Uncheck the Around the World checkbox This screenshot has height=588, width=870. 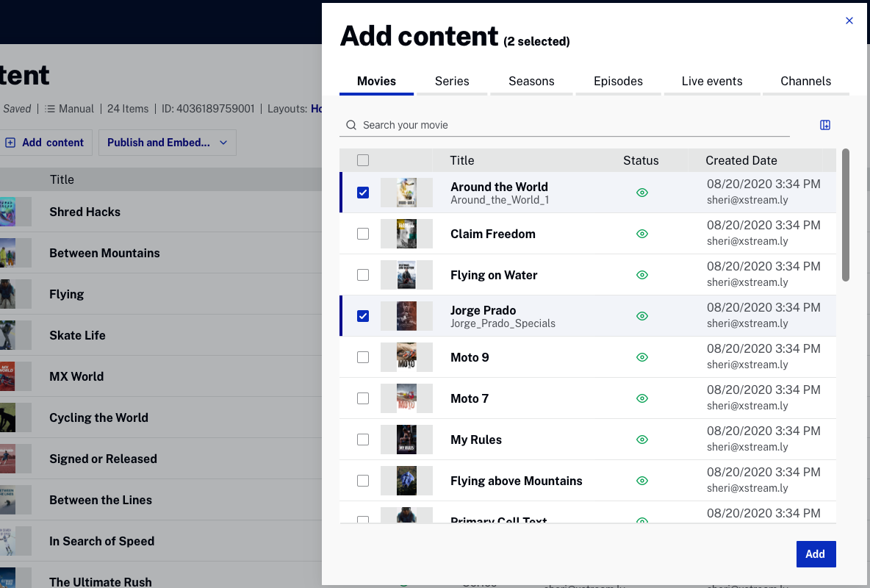pos(363,193)
